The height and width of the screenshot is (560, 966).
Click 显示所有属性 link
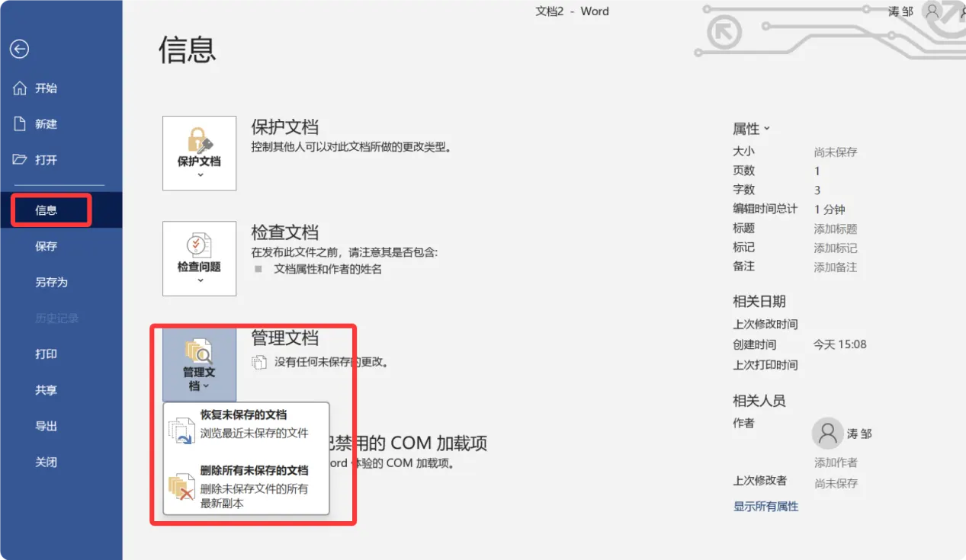pyautogui.click(x=765, y=506)
